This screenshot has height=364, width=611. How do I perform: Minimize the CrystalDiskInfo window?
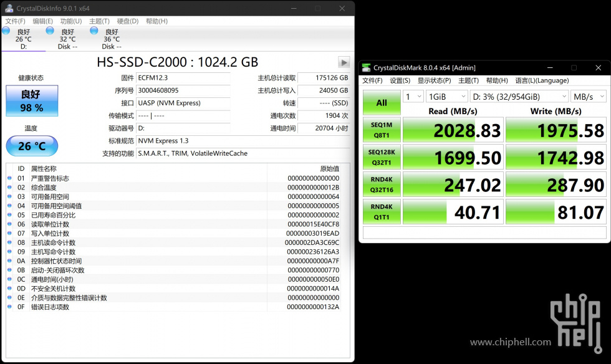(x=294, y=8)
